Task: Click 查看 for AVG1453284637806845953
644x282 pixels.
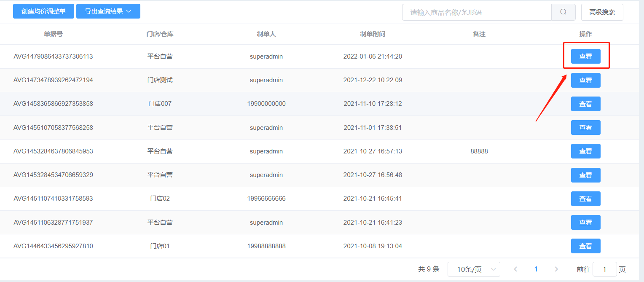Action: [585, 151]
